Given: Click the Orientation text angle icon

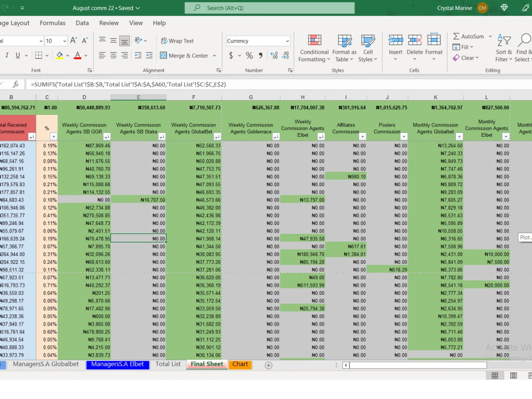Looking at the screenshot, I should pyautogui.click(x=138, y=40).
